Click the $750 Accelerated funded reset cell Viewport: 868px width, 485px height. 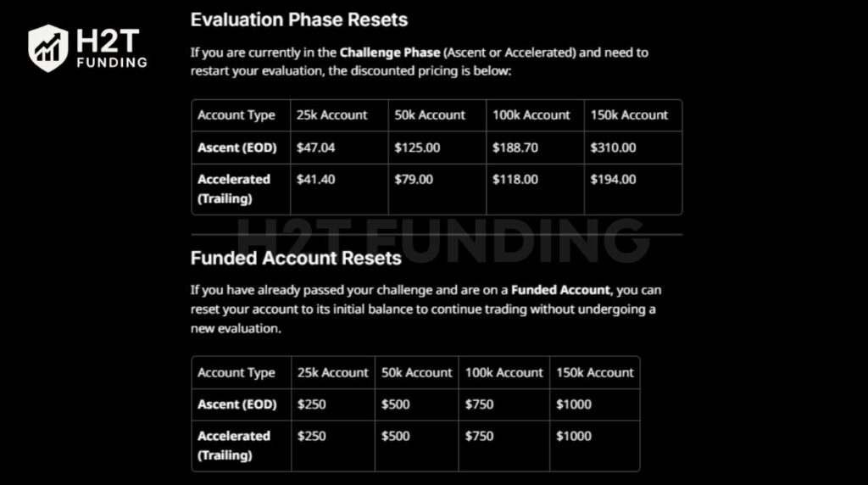[479, 437]
